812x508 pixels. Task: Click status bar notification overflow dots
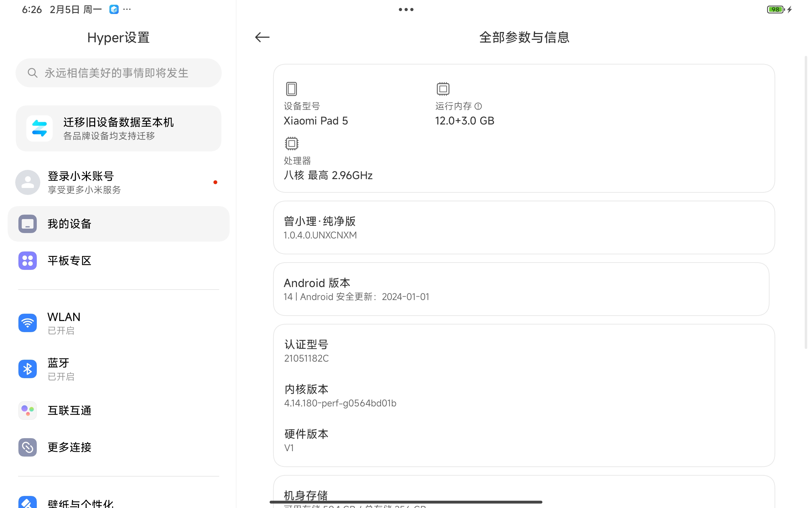click(x=127, y=9)
